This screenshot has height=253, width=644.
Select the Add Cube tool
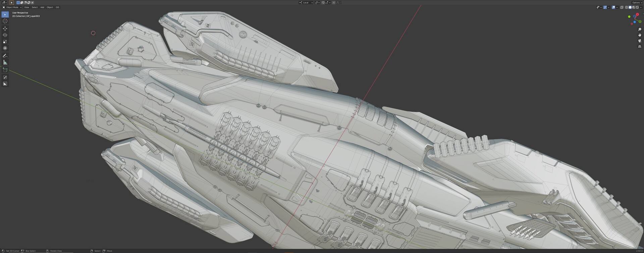click(x=5, y=70)
